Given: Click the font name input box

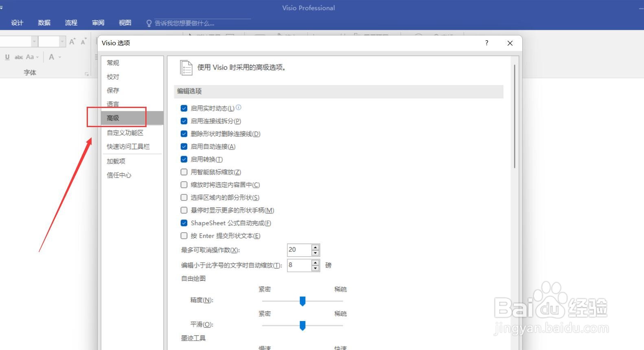Looking at the screenshot, I should point(15,42).
